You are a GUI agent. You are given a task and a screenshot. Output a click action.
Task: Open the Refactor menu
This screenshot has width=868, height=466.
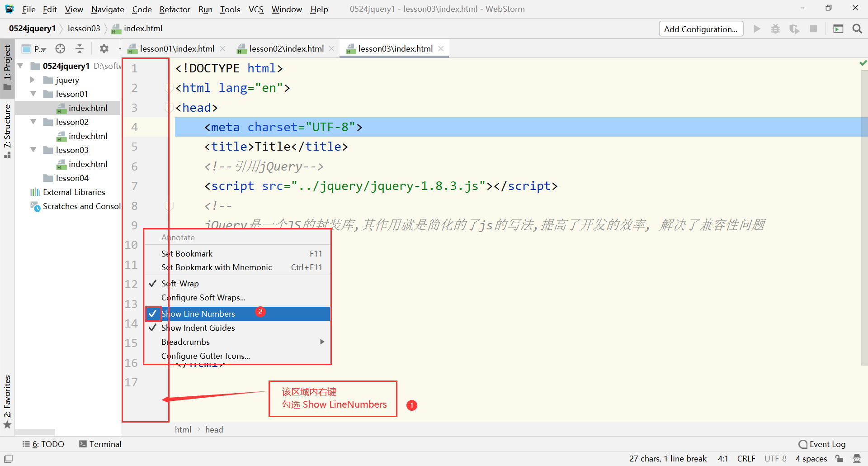[175, 9]
